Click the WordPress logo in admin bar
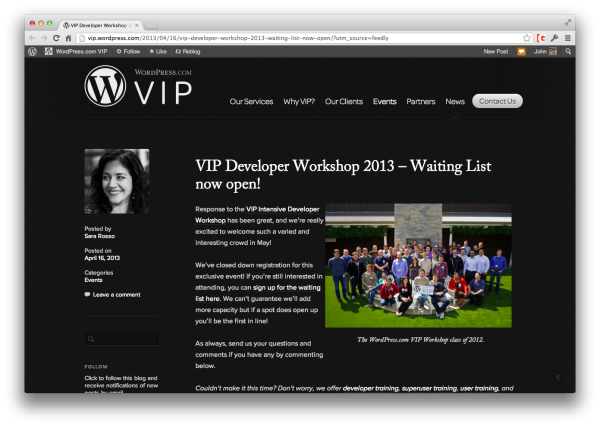The height and width of the screenshot is (427, 600). pos(33,51)
